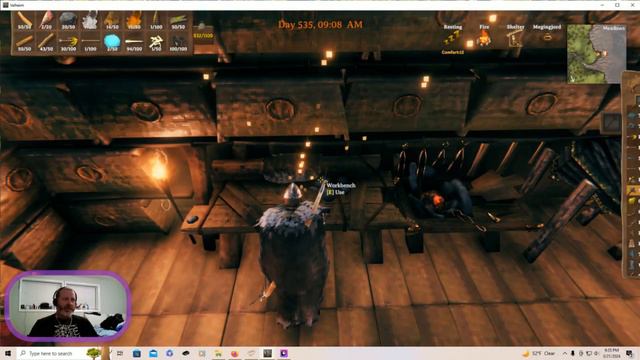
Task: Open the purple app icon after Valheim on the taskbar
Action: [284, 353]
